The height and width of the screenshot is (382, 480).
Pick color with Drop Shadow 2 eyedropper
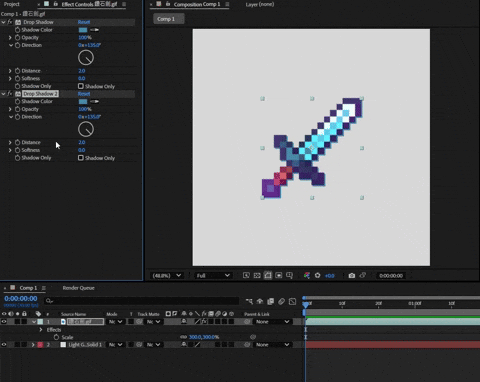94,101
